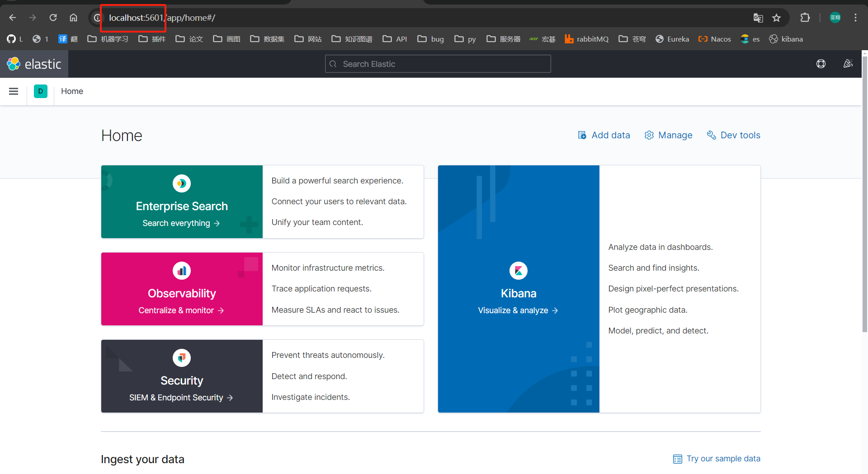Click the Security card title
The image size is (868, 474).
point(182,380)
